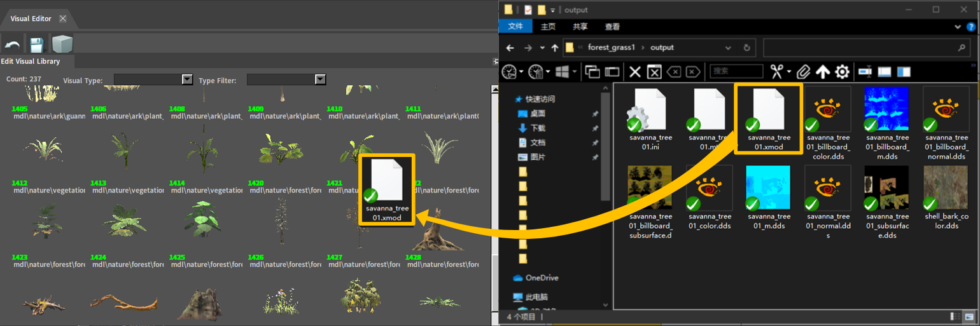Image resolution: width=980 pixels, height=326 pixels.
Task: Expand the address bar history dropdown
Action: point(729,48)
